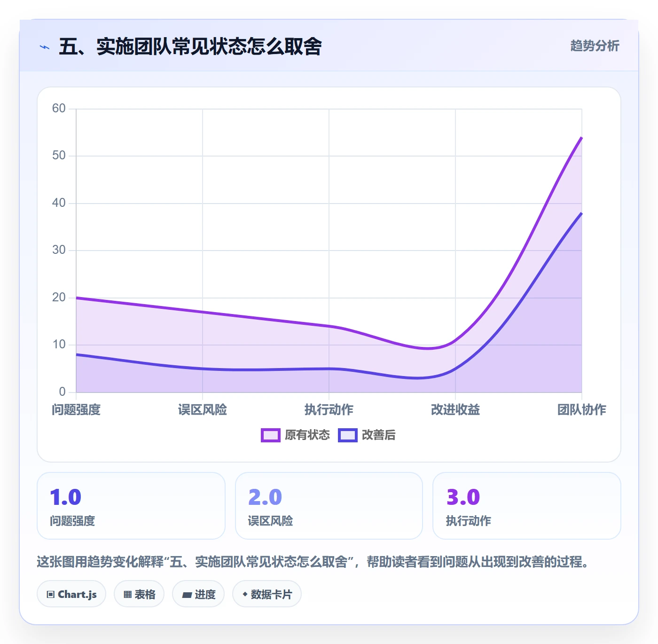Select the 数据卡片 tag chip
Image resolution: width=658 pixels, height=644 pixels.
[x=267, y=594]
